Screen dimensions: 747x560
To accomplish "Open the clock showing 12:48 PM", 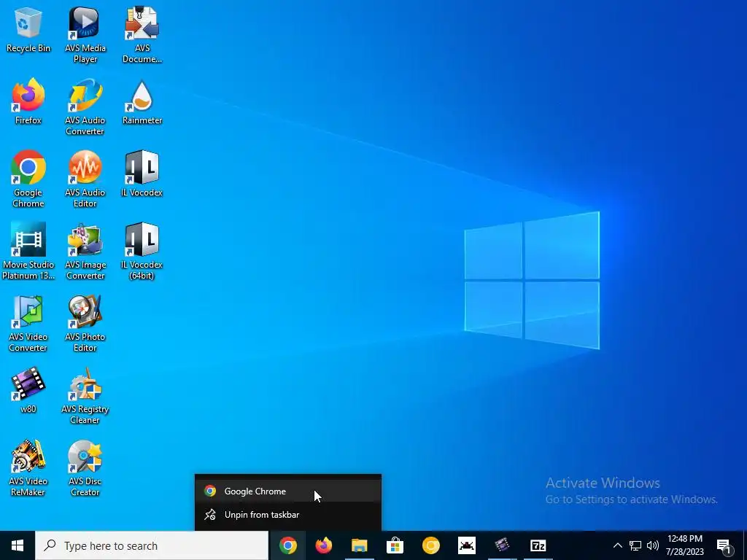I will tap(685, 545).
